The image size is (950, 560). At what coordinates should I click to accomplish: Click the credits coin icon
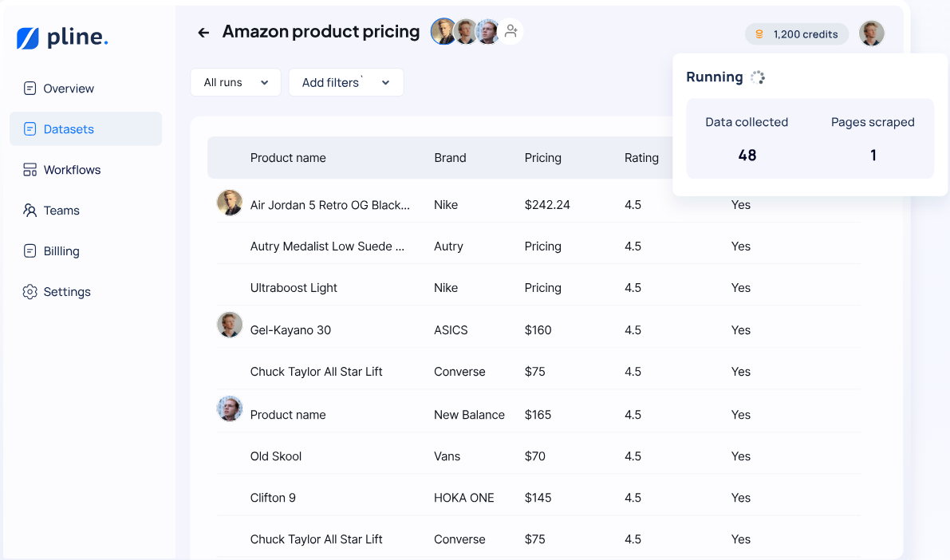pos(759,34)
